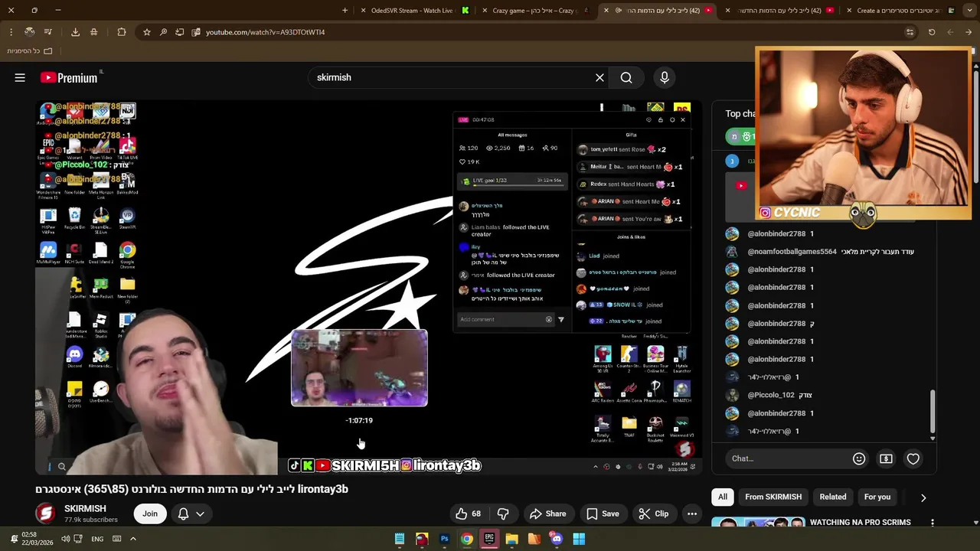Open Discord from the taskbar

557,539
